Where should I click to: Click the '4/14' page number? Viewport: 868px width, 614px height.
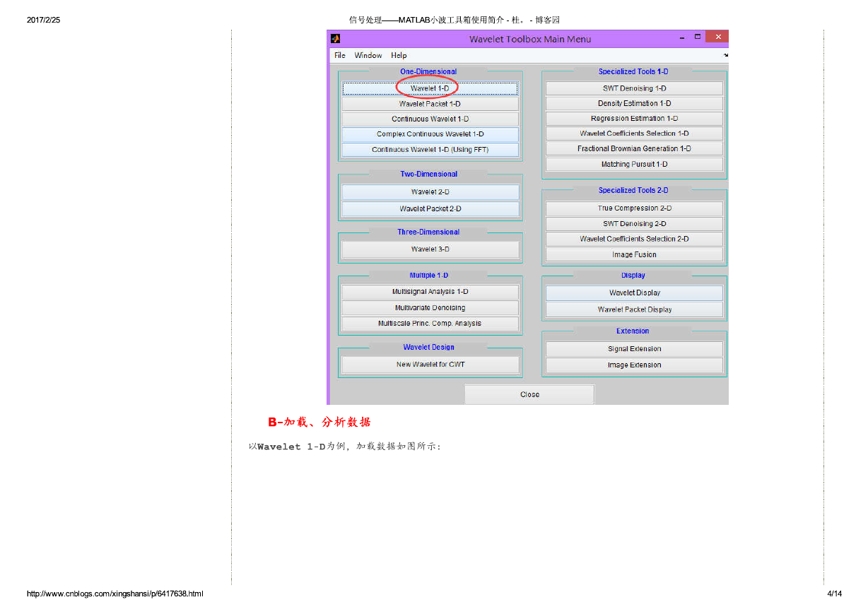(x=834, y=594)
